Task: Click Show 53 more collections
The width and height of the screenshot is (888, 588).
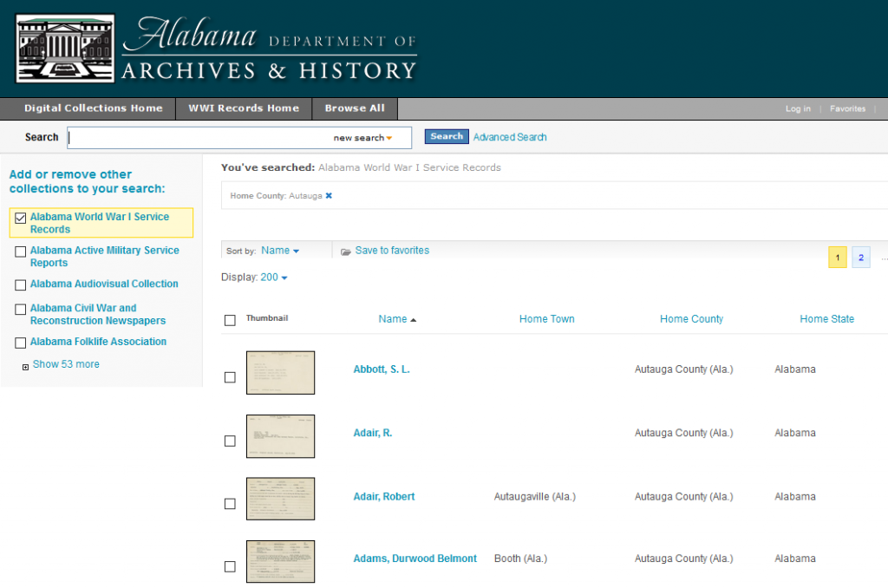Action: [x=66, y=364]
